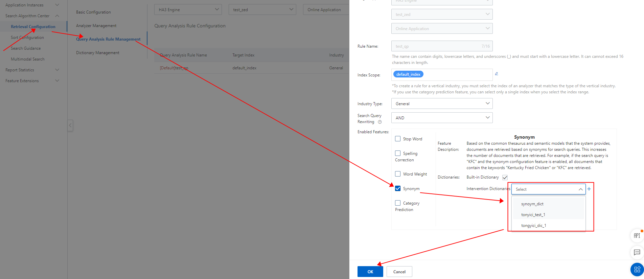Screen dimensions: 644x279
Task: Open the Online Application dropdown in background page
Action: 326,9
